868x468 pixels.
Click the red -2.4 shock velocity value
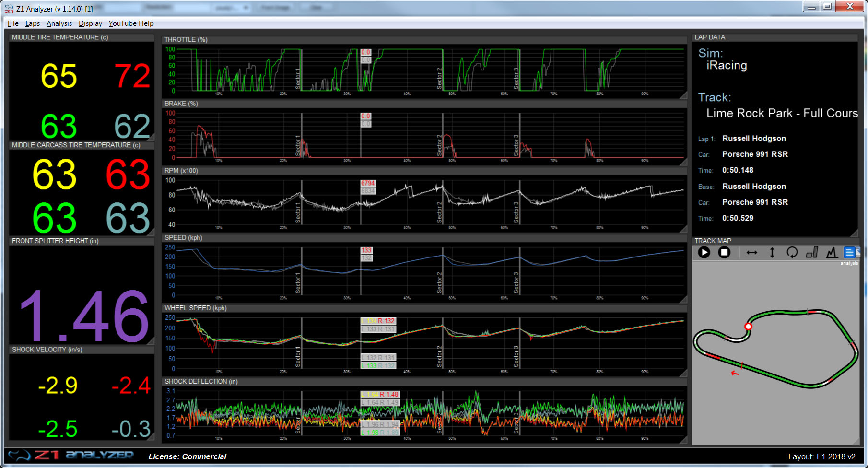[131, 386]
